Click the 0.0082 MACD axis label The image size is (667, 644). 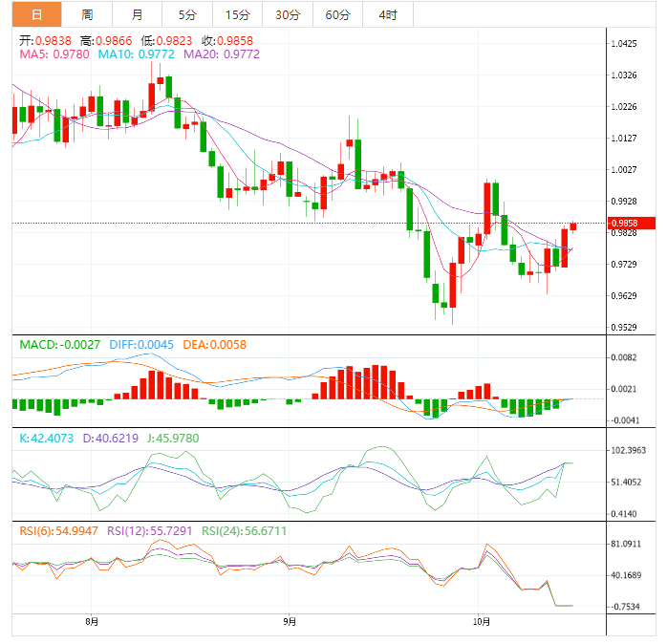pyautogui.click(x=624, y=357)
